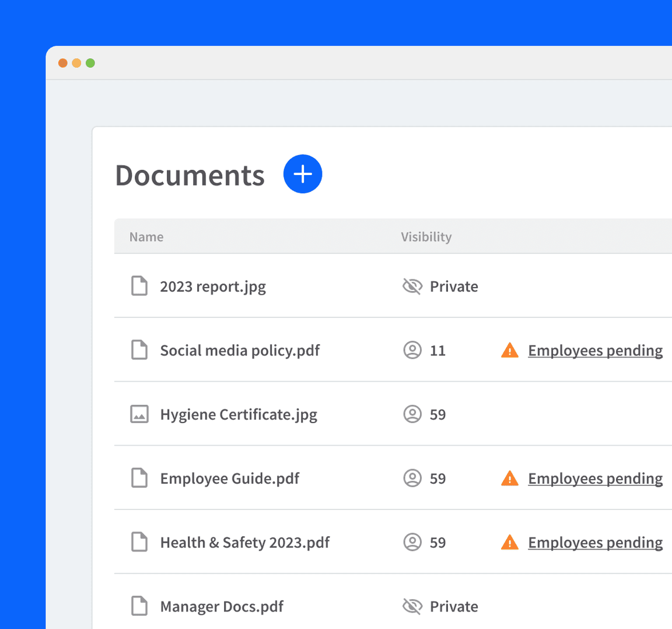Viewport: 672px width, 629px height.
Task: Add a new document with the blue plus button
Action: click(x=302, y=173)
